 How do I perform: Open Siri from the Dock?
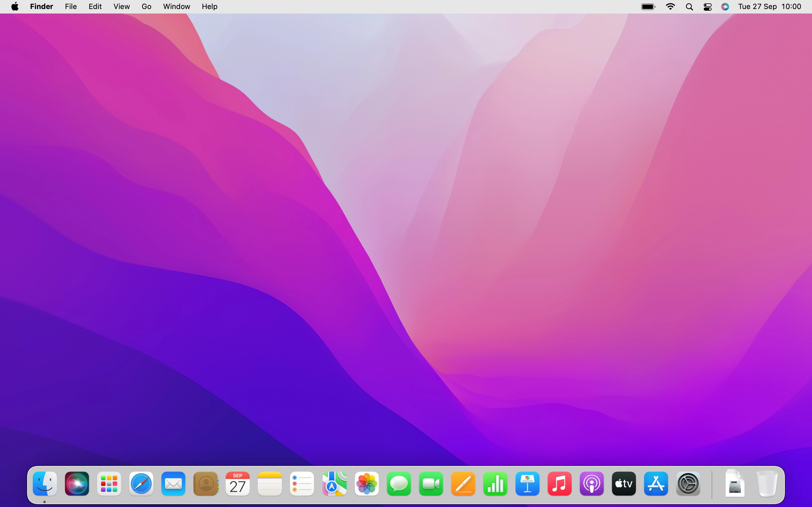pyautogui.click(x=77, y=484)
